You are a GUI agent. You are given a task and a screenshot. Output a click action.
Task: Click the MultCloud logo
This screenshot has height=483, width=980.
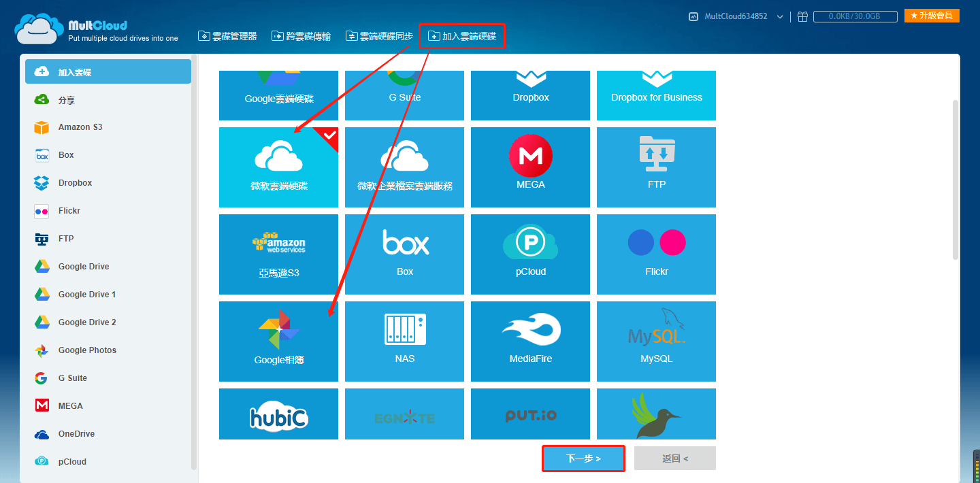[x=96, y=28]
